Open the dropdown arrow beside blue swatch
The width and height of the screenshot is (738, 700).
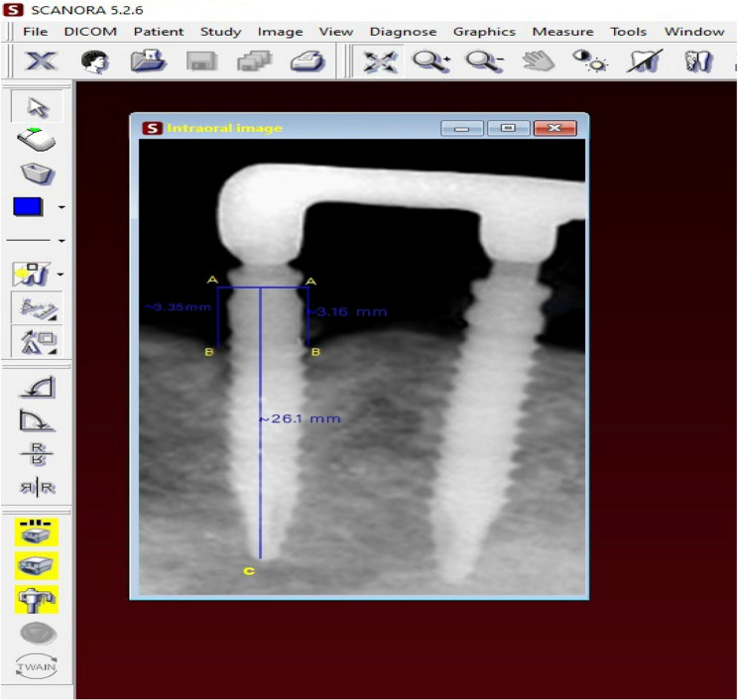(61, 207)
